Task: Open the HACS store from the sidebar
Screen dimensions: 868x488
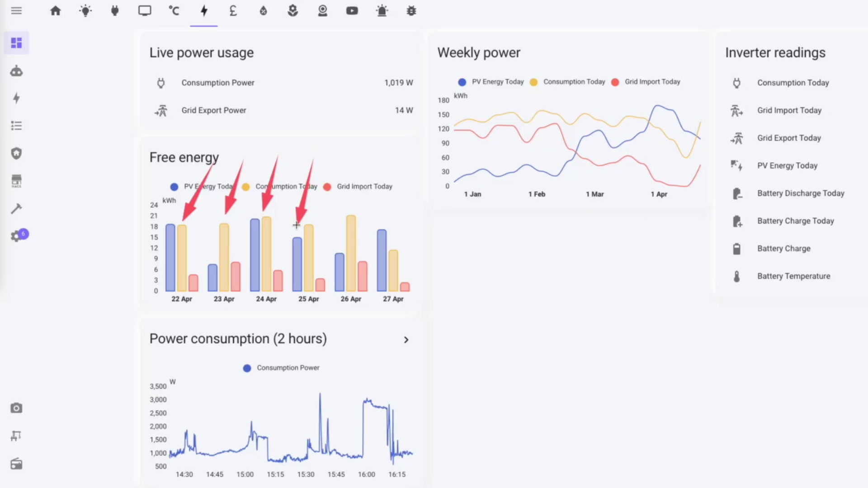Action: [x=16, y=181]
